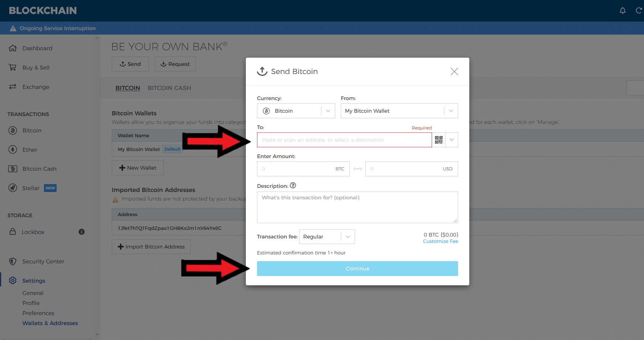Open the Currency dropdown showing Bitcoin
The width and height of the screenshot is (644, 340).
point(296,111)
